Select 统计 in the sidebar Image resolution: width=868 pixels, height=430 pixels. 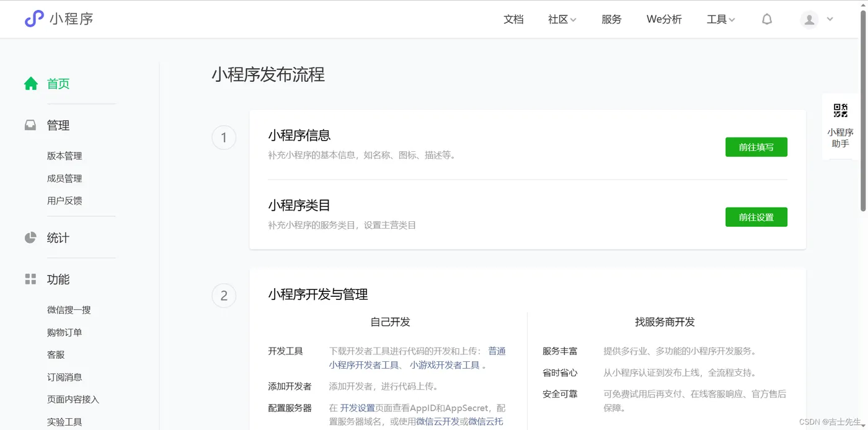pos(58,238)
